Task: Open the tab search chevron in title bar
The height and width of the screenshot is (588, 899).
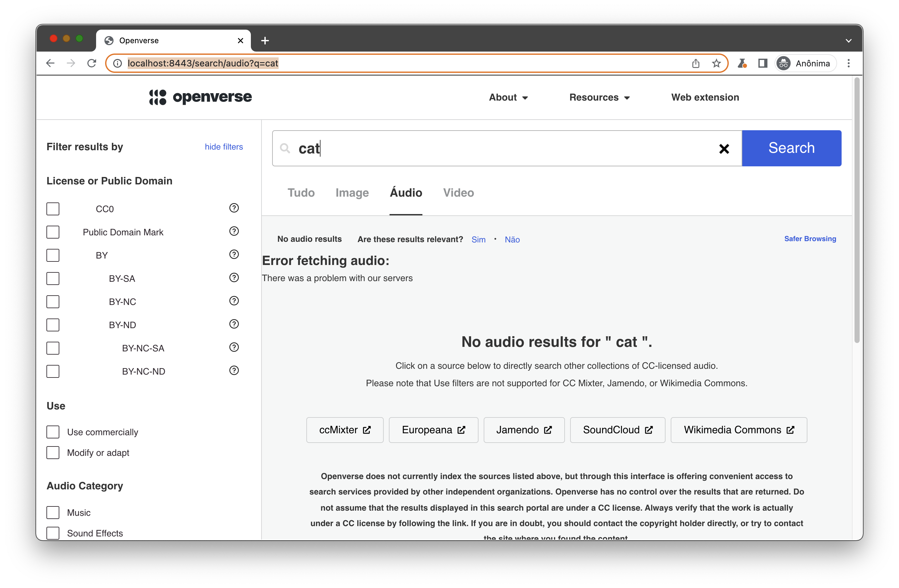Action: tap(848, 40)
